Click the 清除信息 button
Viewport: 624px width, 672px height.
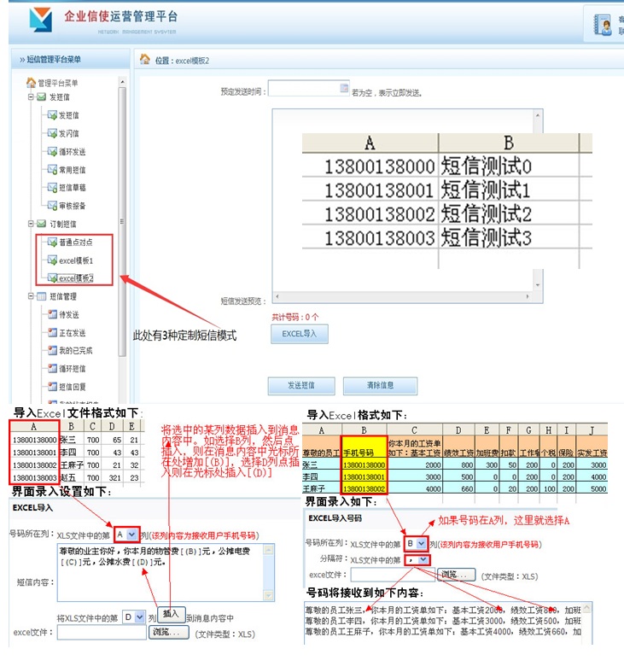click(x=380, y=385)
